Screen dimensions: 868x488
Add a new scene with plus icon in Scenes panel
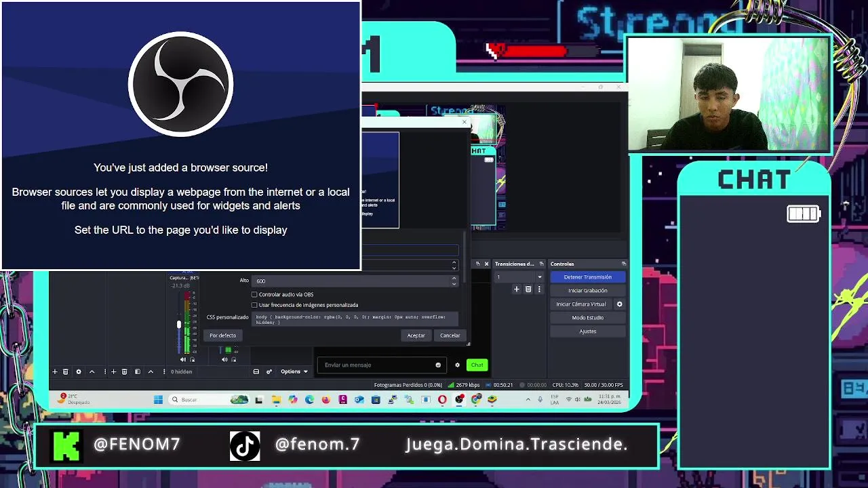tap(55, 371)
